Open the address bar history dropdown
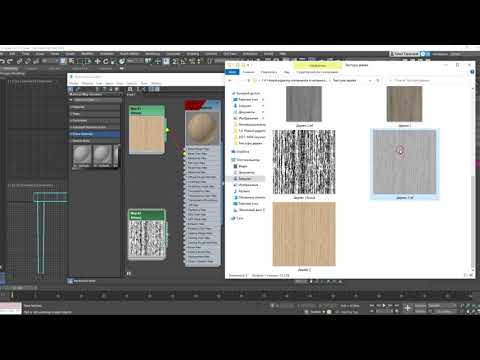The image size is (480, 360). point(370,81)
